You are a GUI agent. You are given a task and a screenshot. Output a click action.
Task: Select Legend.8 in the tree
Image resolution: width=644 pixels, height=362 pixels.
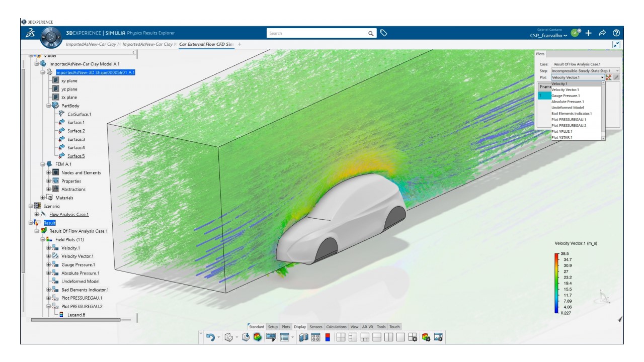click(76, 315)
